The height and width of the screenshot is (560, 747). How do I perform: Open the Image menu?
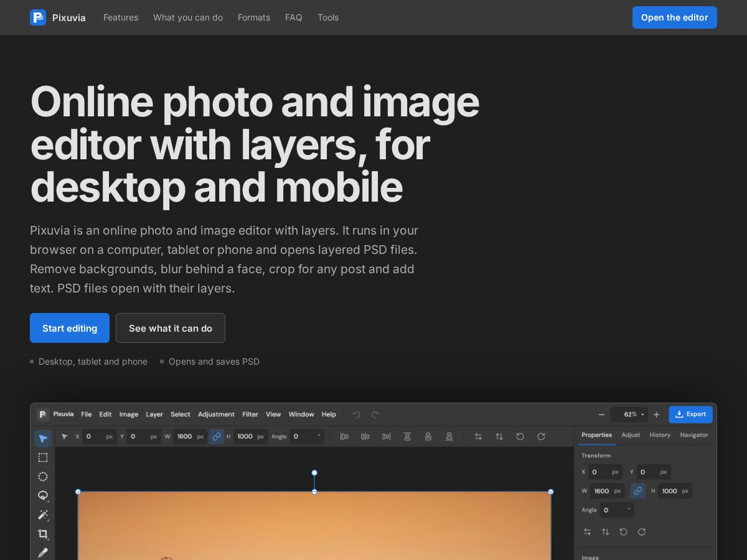click(129, 414)
